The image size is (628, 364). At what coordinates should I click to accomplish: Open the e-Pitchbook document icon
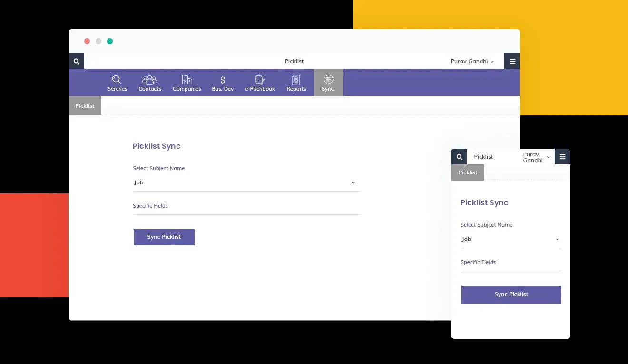click(260, 79)
